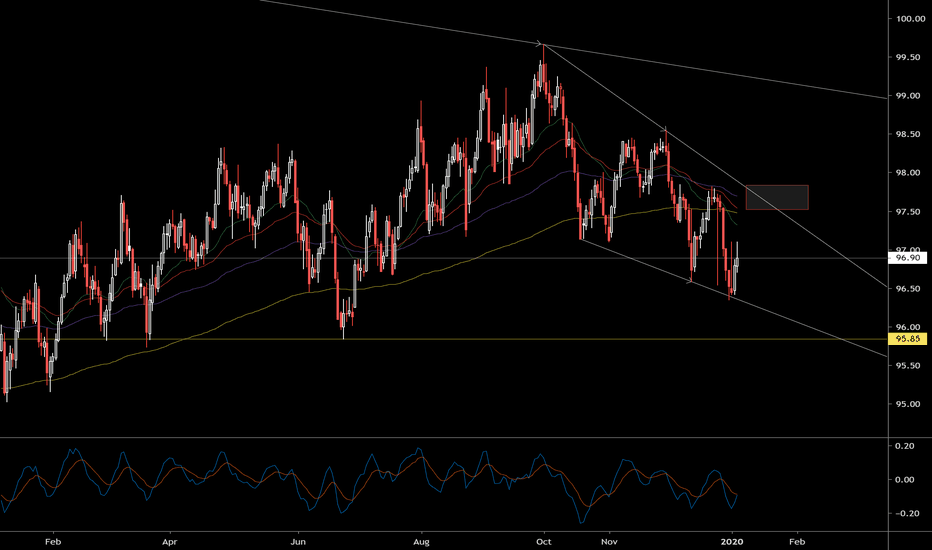Click the 99.50 price axis label
This screenshot has width=932, height=550.
pos(908,58)
